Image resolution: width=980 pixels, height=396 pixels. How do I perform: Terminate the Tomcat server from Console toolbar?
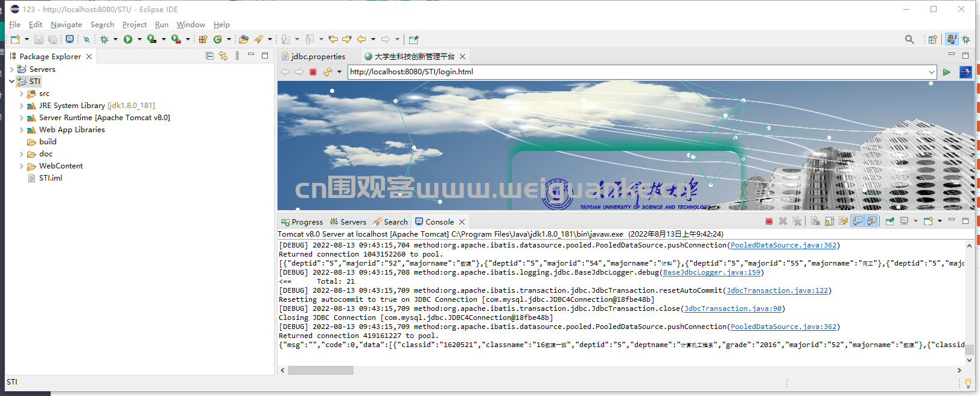769,222
